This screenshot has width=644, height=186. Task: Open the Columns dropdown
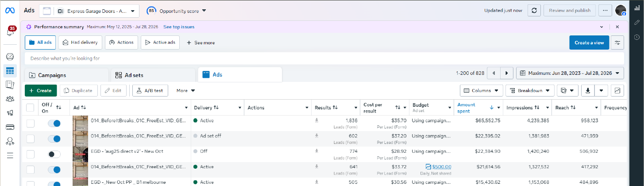click(481, 91)
